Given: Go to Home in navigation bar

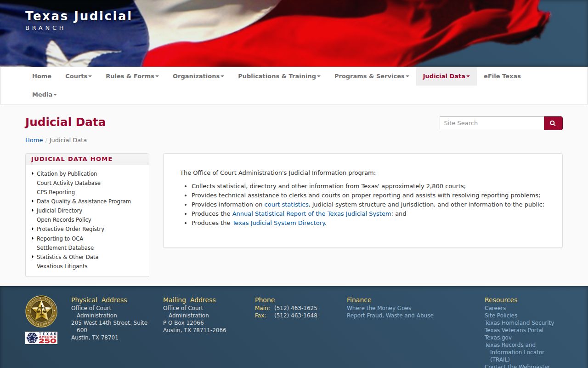Looking at the screenshot, I should [42, 76].
